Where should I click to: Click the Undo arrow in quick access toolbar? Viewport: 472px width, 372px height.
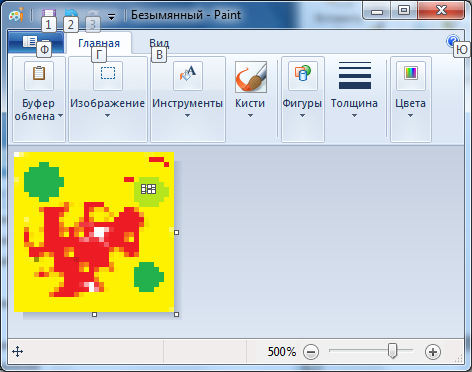(71, 14)
